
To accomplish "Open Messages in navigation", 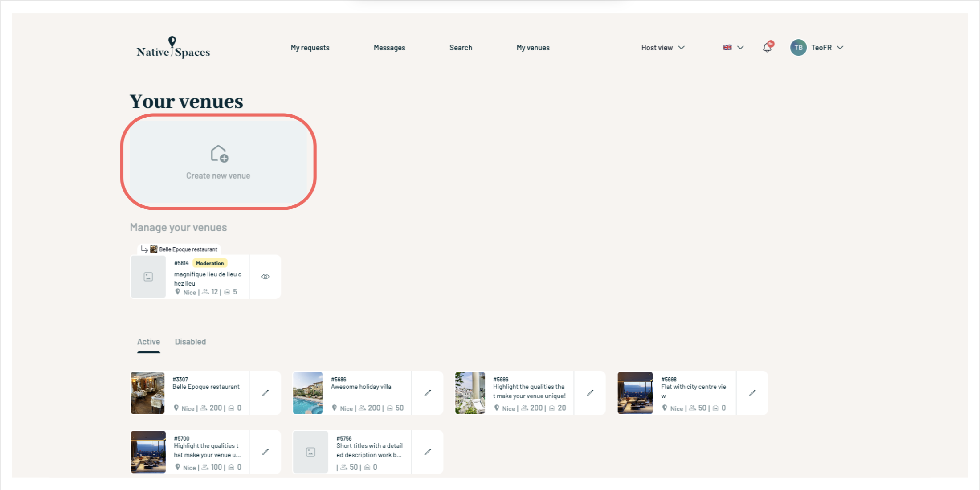I will point(389,48).
